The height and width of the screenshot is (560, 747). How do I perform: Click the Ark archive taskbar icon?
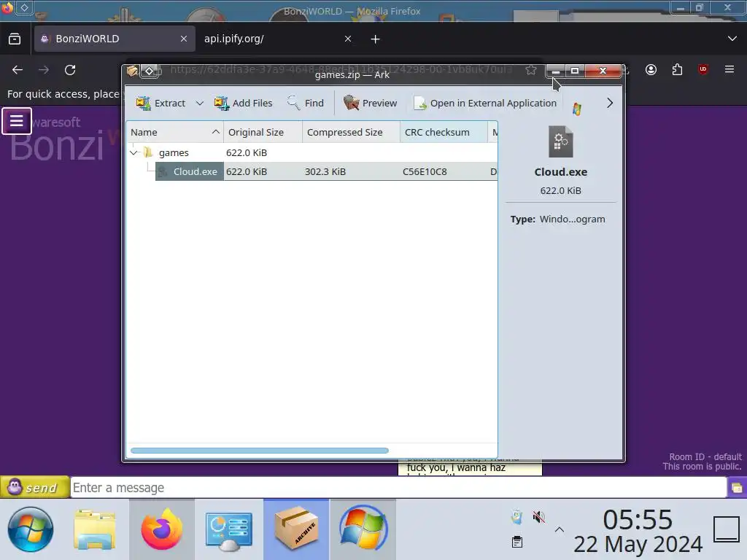pos(296,529)
